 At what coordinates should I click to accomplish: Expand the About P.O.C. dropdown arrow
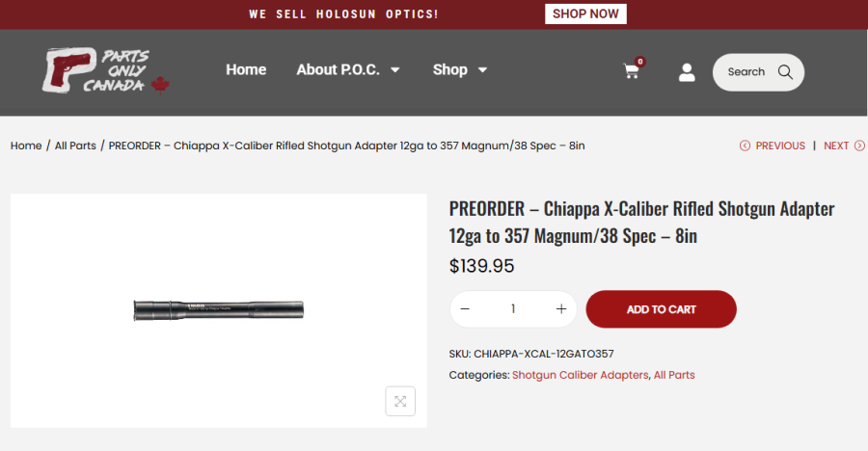pos(394,70)
